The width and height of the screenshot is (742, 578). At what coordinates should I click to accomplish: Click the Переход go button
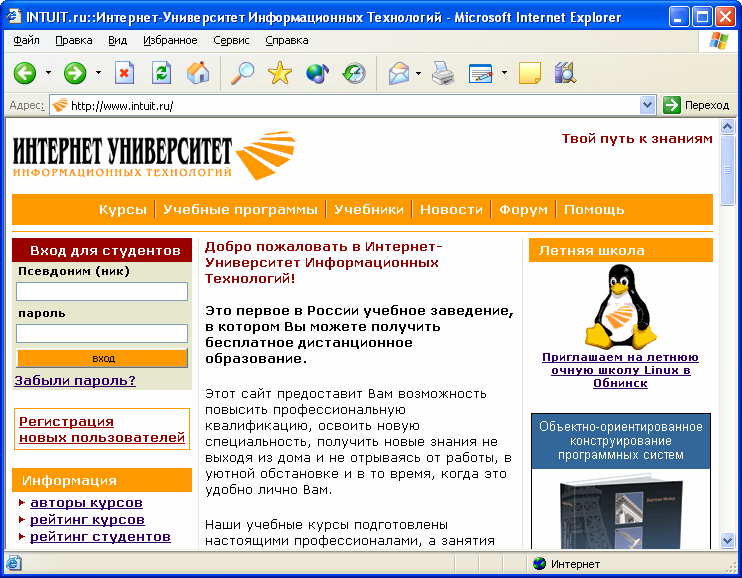coord(696,105)
